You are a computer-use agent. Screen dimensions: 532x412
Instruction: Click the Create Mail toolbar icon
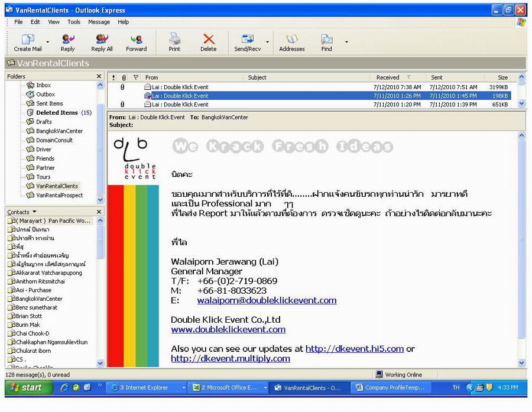tap(27, 42)
